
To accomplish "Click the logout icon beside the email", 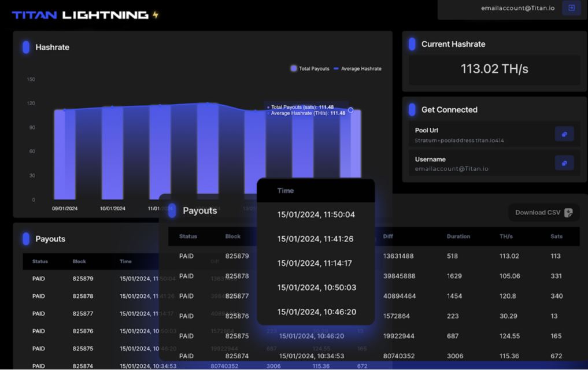I will tap(571, 8).
